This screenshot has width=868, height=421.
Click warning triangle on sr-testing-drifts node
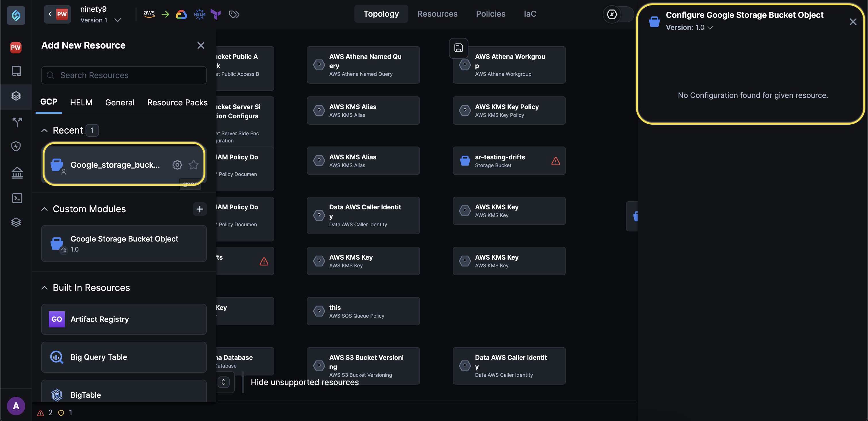(556, 161)
